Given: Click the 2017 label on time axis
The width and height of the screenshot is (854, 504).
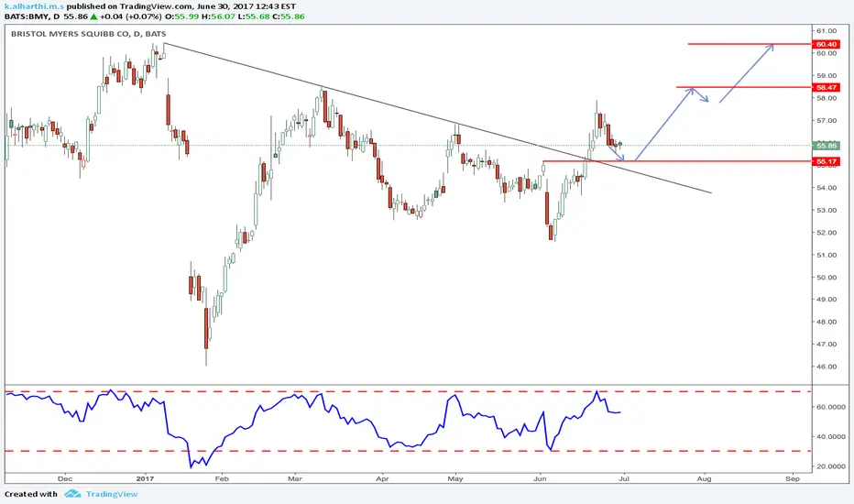Looking at the screenshot, I should click(x=145, y=479).
